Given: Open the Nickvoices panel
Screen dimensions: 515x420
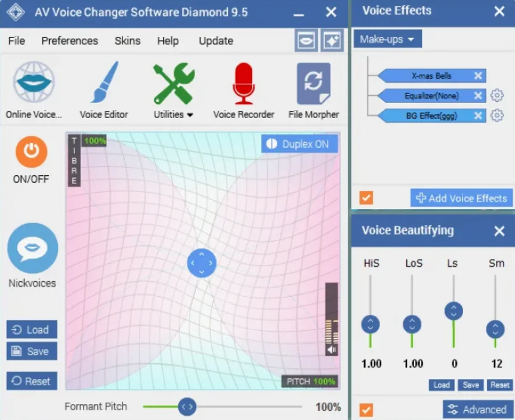Looking at the screenshot, I should click(x=32, y=249).
